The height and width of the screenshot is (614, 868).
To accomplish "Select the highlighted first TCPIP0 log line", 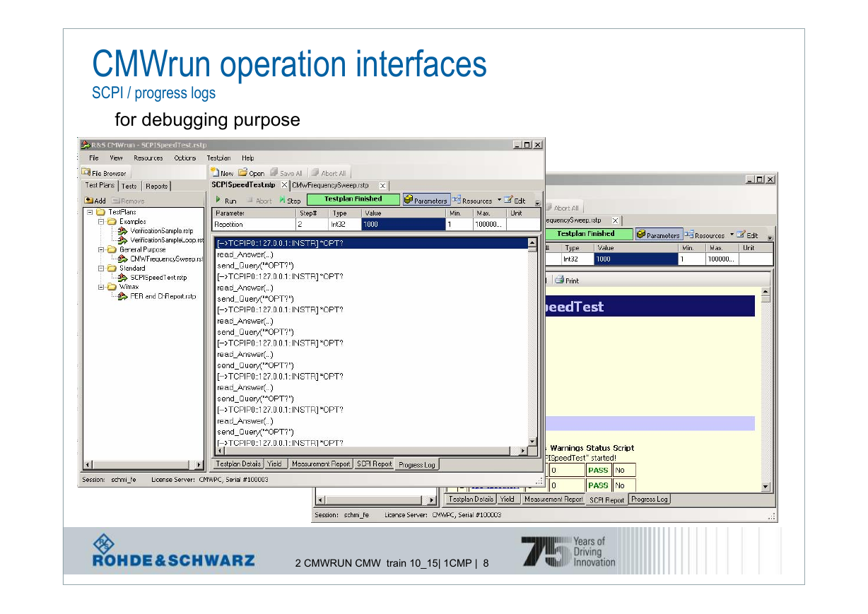I will (x=370, y=243).
